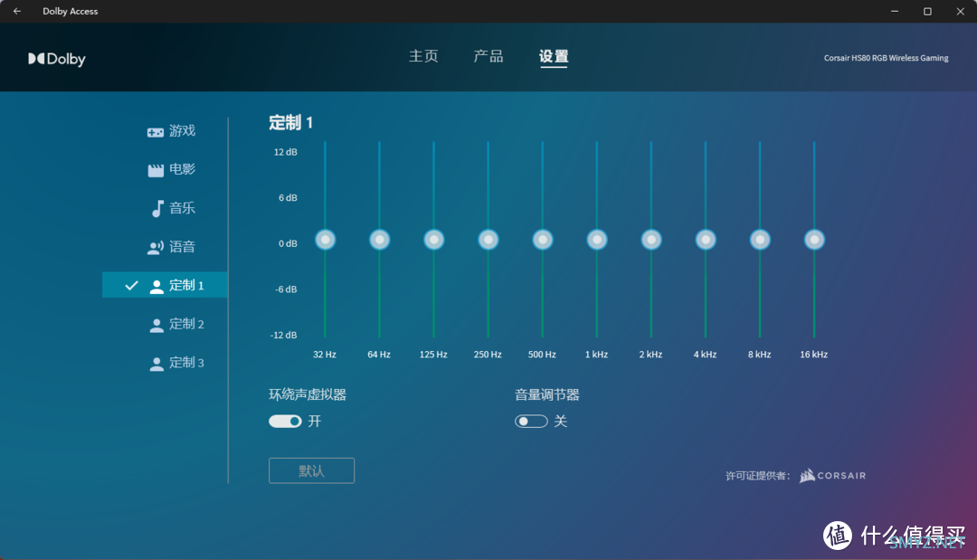Click the 16 kHz equalizer slider knob

tap(814, 240)
